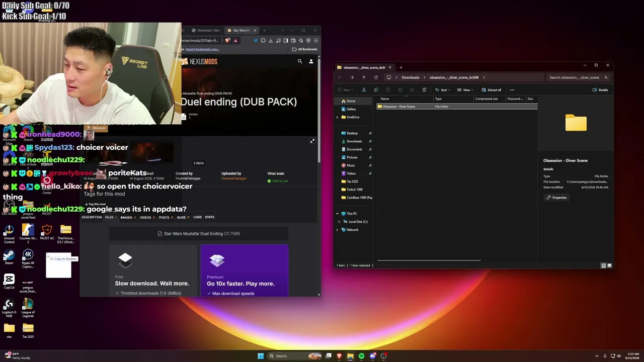Open the Logitech G HUB desktop shortcut

9,308
